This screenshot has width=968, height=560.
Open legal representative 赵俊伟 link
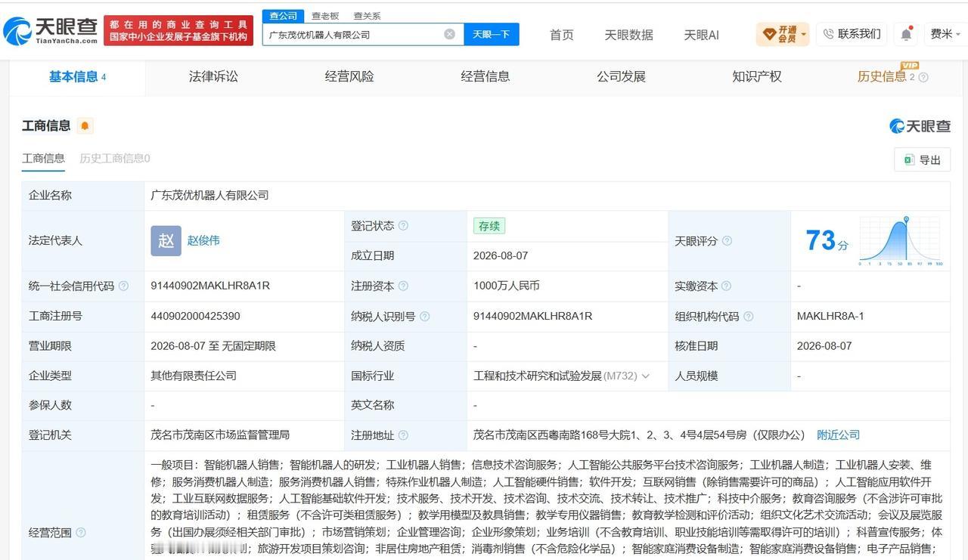click(203, 240)
